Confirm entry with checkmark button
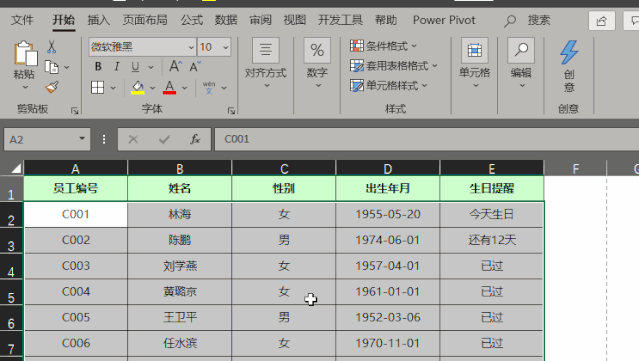This screenshot has height=361, width=639. click(x=164, y=139)
